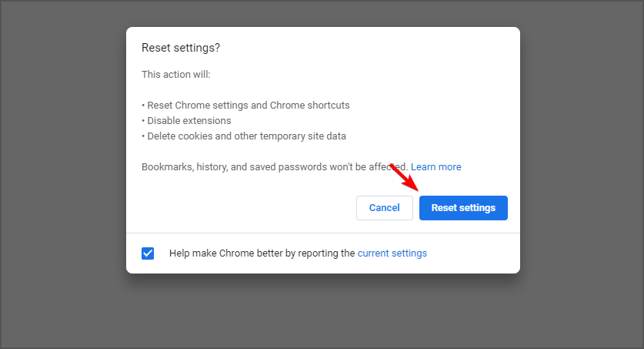The height and width of the screenshot is (349, 644).
Task: Click the "Delete cookies and other temporary site data" bullet
Action: click(x=245, y=136)
